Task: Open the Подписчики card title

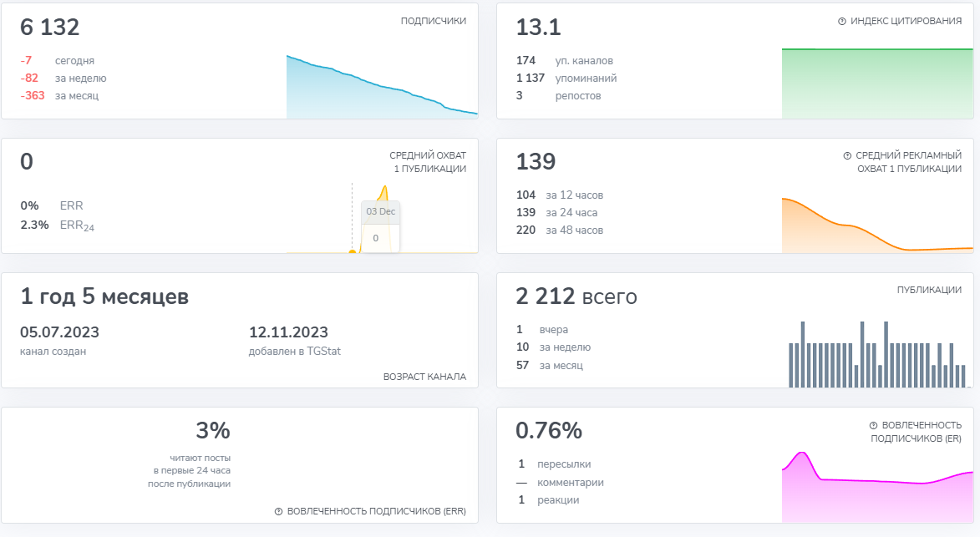Action: tap(433, 21)
